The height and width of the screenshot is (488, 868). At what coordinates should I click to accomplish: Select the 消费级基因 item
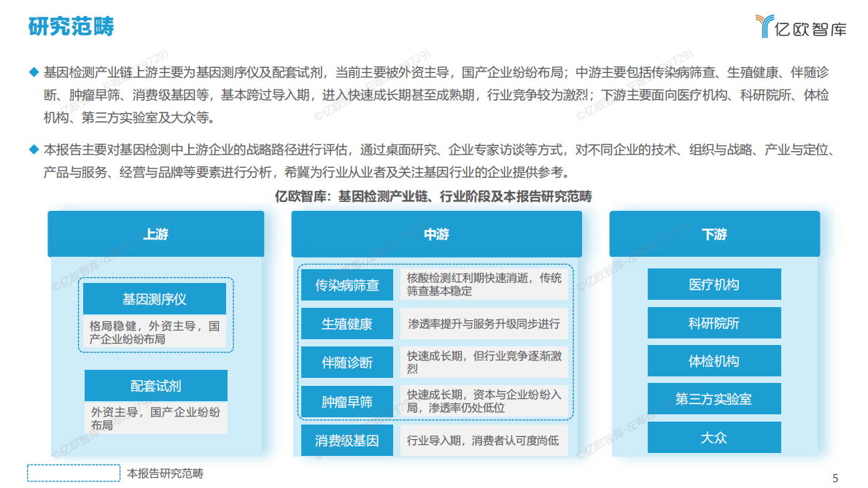coord(348,441)
